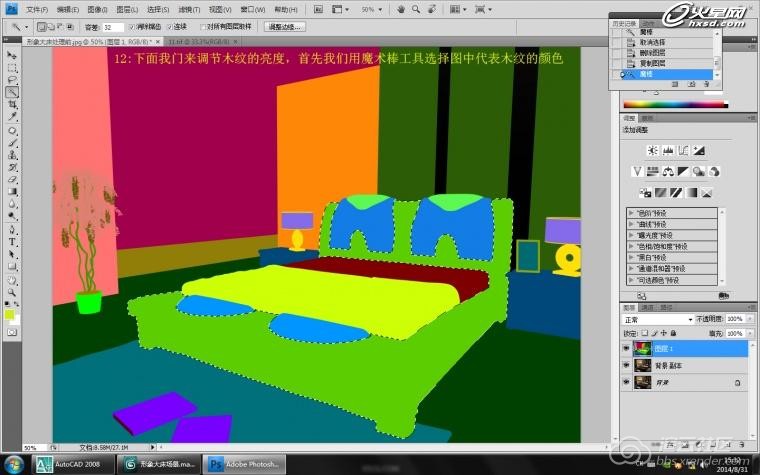Screen dimensions: 760x475
Task: Select the Lasso tool
Action: pos(12,80)
